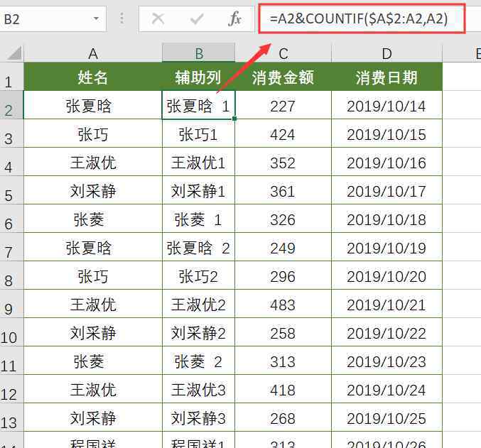Select cell A5 containing 刘采静

click(x=93, y=190)
